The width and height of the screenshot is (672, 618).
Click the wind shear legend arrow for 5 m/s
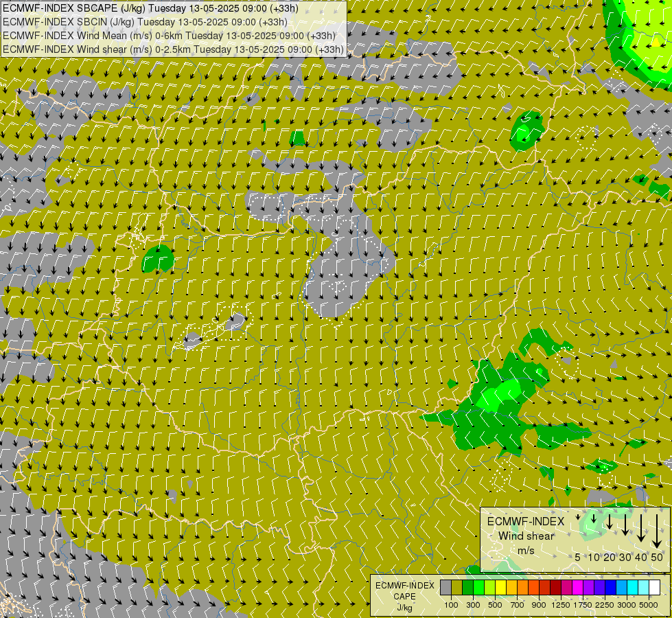(x=578, y=517)
